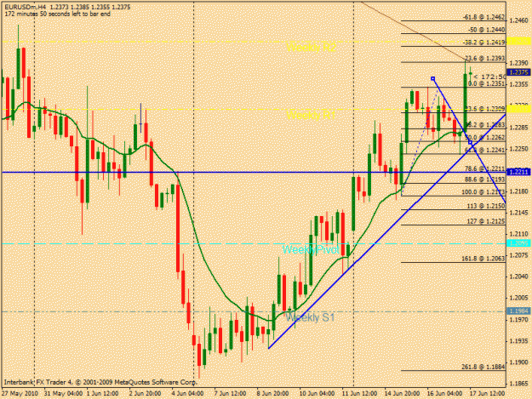Click the 1.2040 price scale value
532x399 pixels.
[518, 276]
